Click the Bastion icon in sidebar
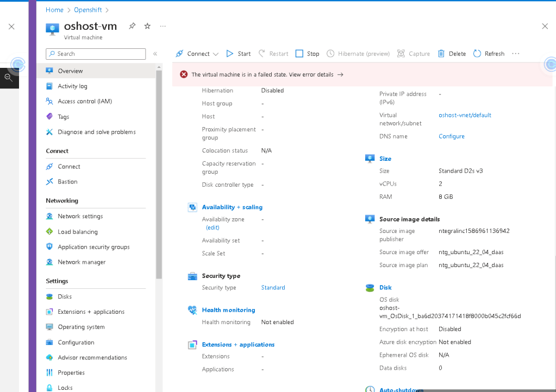 49,182
